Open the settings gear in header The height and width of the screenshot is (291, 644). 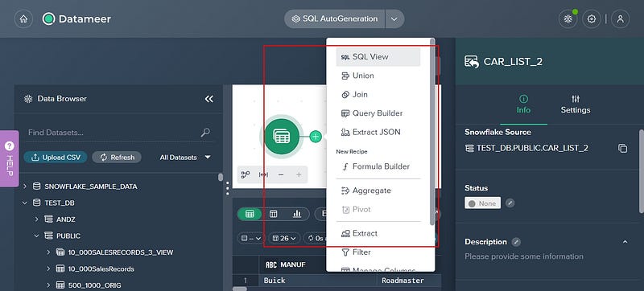tap(592, 18)
